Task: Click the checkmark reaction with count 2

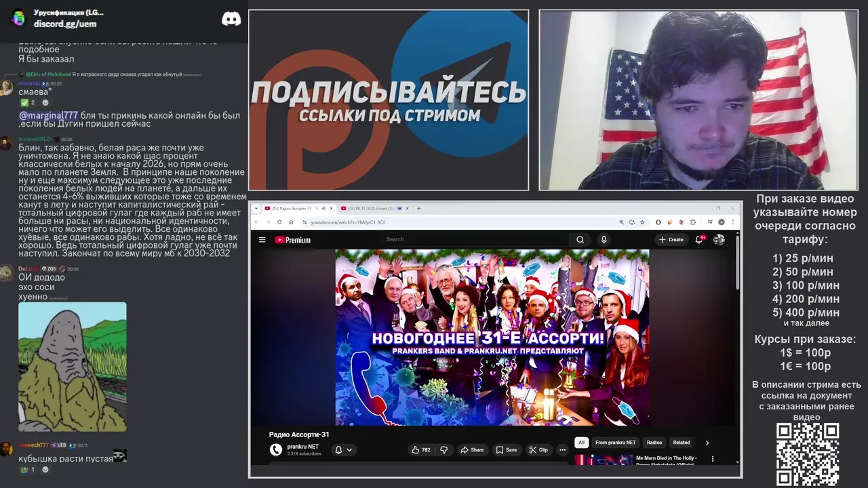Action: coord(28,102)
